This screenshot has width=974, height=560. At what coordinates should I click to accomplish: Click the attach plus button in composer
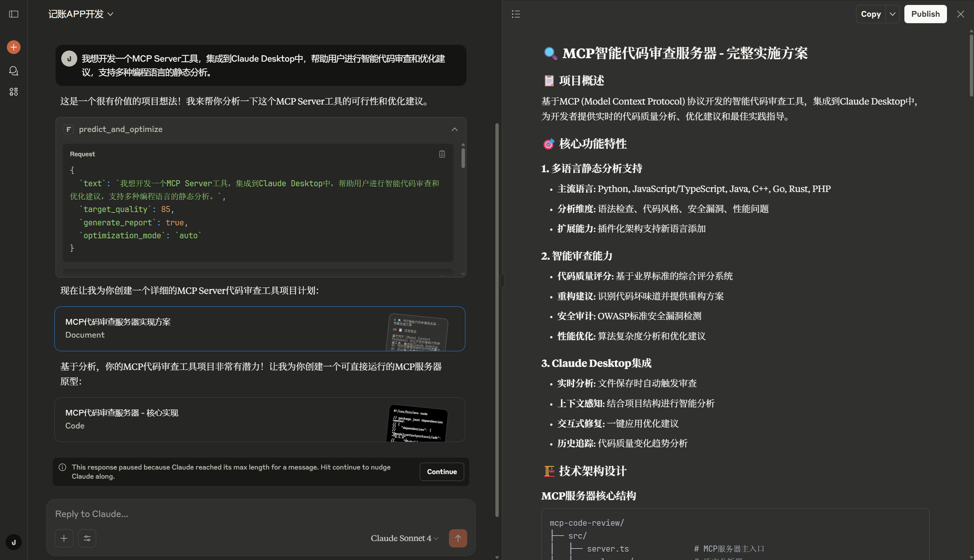[x=64, y=538]
